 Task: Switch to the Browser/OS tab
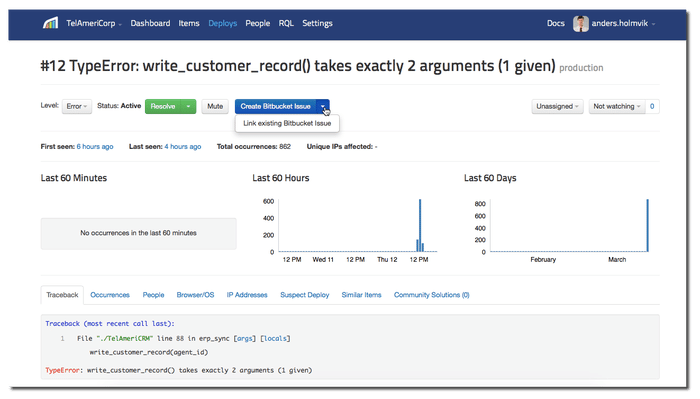pos(195,295)
